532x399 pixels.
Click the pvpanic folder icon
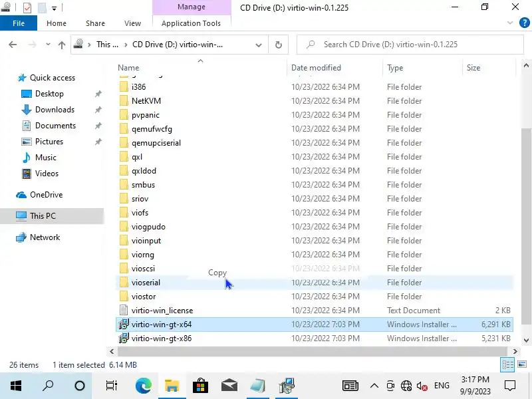click(x=124, y=115)
